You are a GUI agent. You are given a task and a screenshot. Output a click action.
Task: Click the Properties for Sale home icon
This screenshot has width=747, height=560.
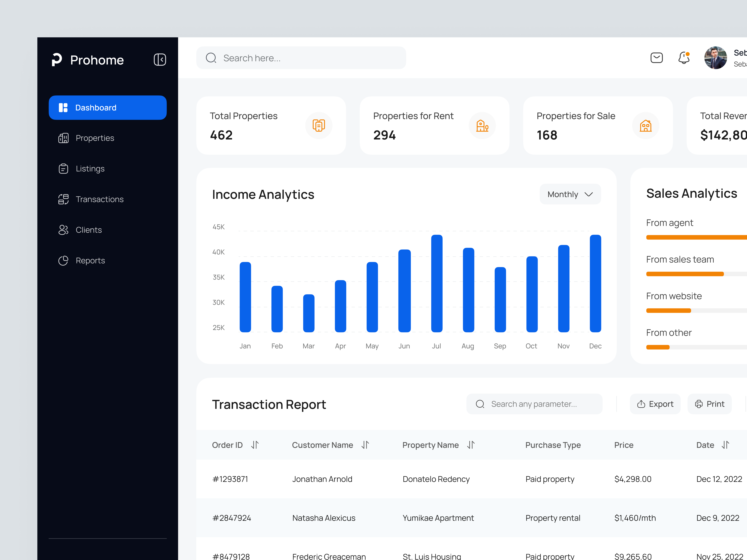tap(646, 125)
